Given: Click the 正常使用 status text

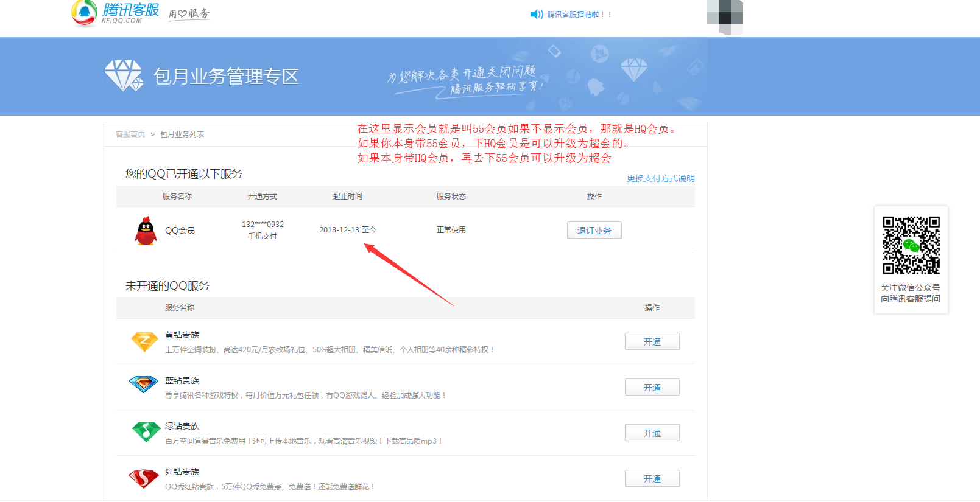Looking at the screenshot, I should (451, 230).
